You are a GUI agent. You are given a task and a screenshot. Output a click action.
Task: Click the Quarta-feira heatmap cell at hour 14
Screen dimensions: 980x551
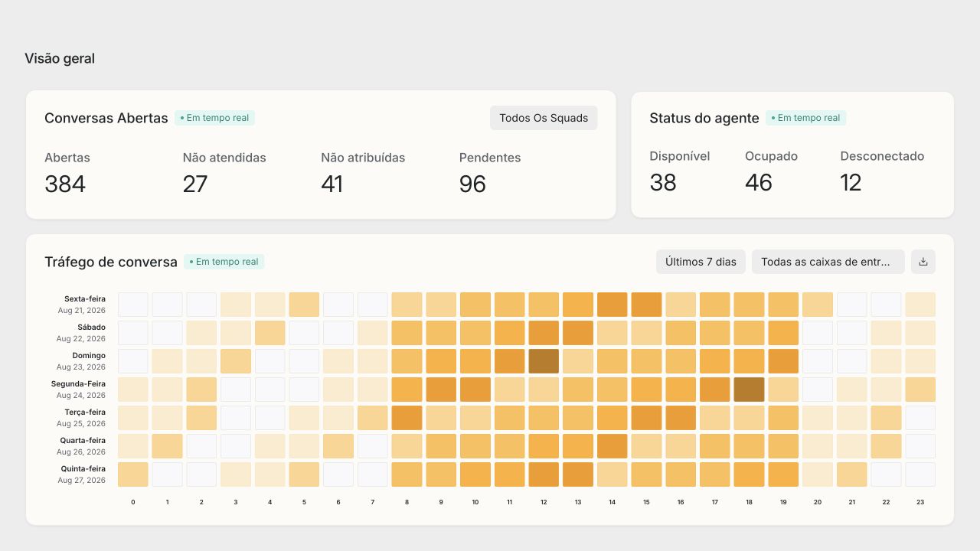pos(612,446)
